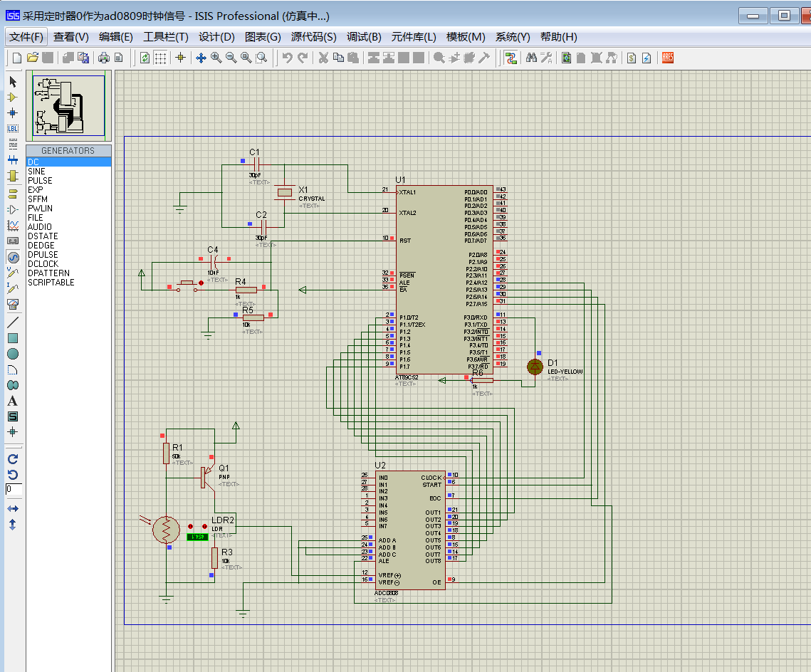Click the pan/center view icon

pos(202,58)
